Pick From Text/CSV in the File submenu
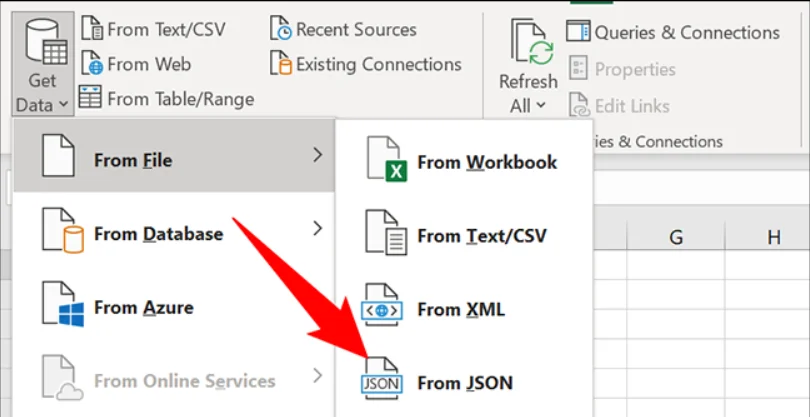The width and height of the screenshot is (810, 417). tap(482, 236)
